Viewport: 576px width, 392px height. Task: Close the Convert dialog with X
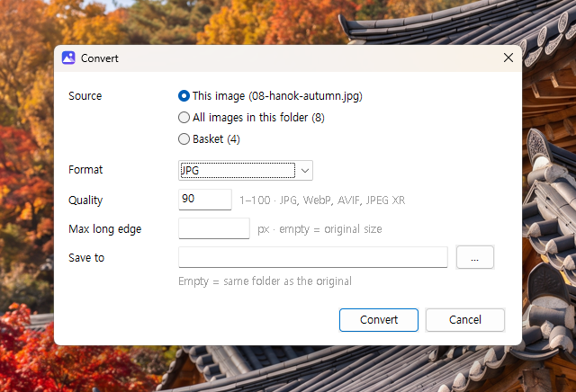(x=508, y=58)
